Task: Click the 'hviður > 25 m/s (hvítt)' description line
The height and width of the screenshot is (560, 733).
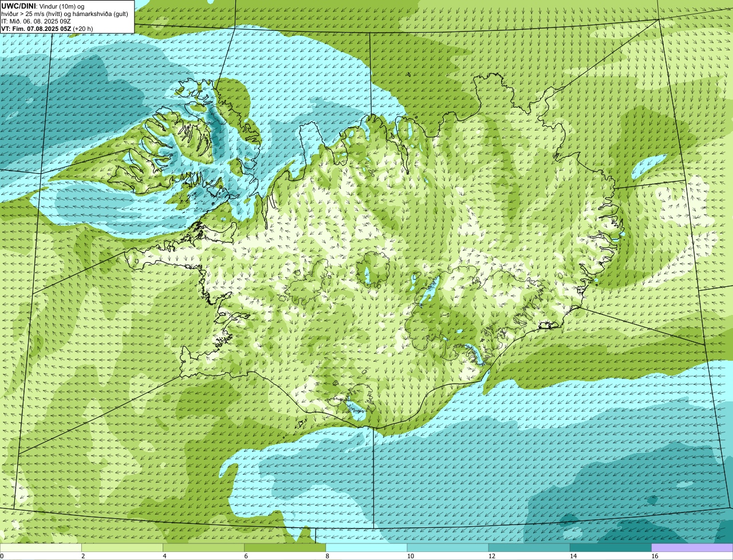Action: click(x=65, y=14)
